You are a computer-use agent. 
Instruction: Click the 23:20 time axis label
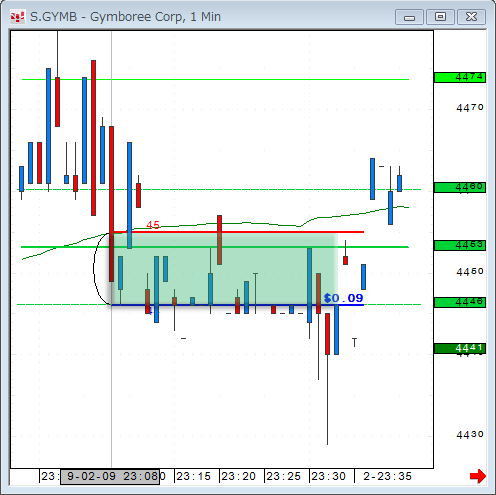[239, 476]
